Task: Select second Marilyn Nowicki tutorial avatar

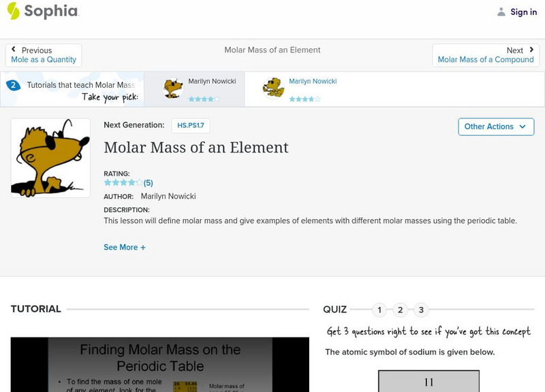Action: 273,88
